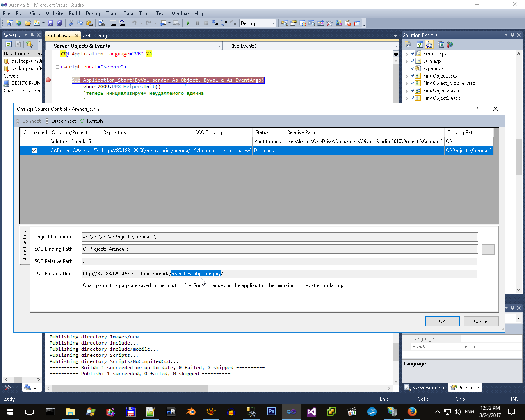
Task: Open the Debug configuration dropdown
Action: click(274, 23)
